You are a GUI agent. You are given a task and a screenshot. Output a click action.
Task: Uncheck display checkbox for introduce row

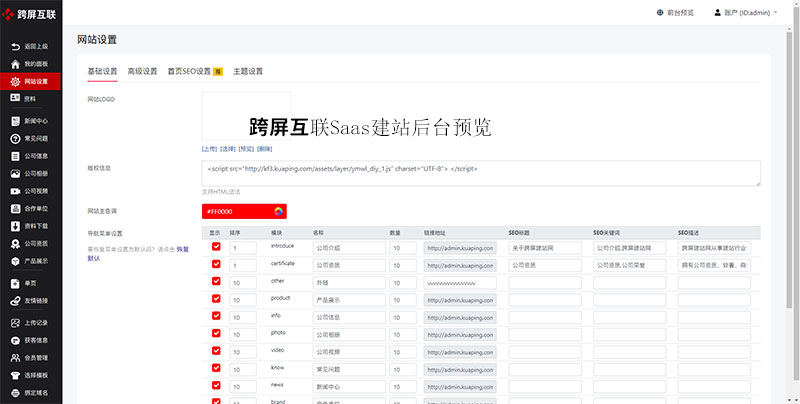(216, 246)
